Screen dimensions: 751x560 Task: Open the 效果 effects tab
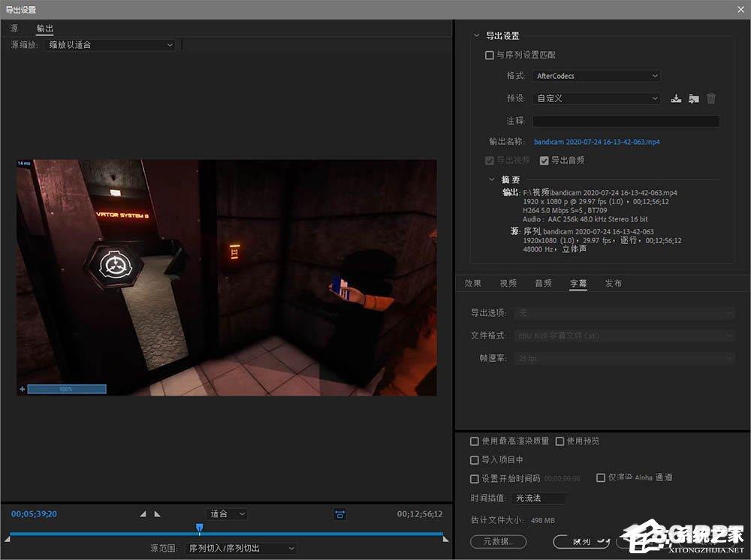pos(472,283)
